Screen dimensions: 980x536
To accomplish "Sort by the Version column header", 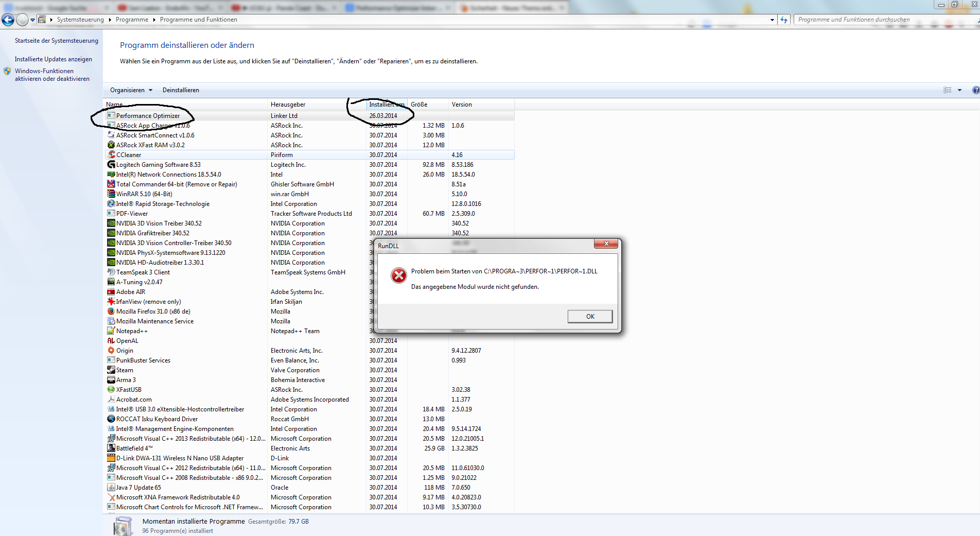I will [x=481, y=105].
